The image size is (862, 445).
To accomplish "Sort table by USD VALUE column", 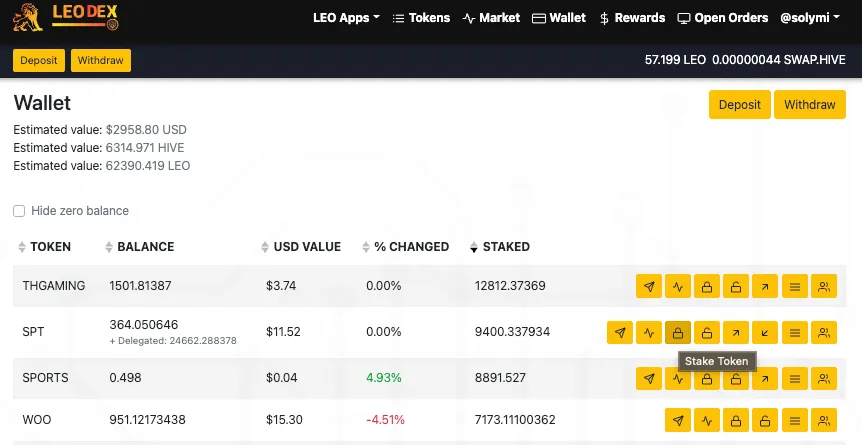I will pos(301,247).
